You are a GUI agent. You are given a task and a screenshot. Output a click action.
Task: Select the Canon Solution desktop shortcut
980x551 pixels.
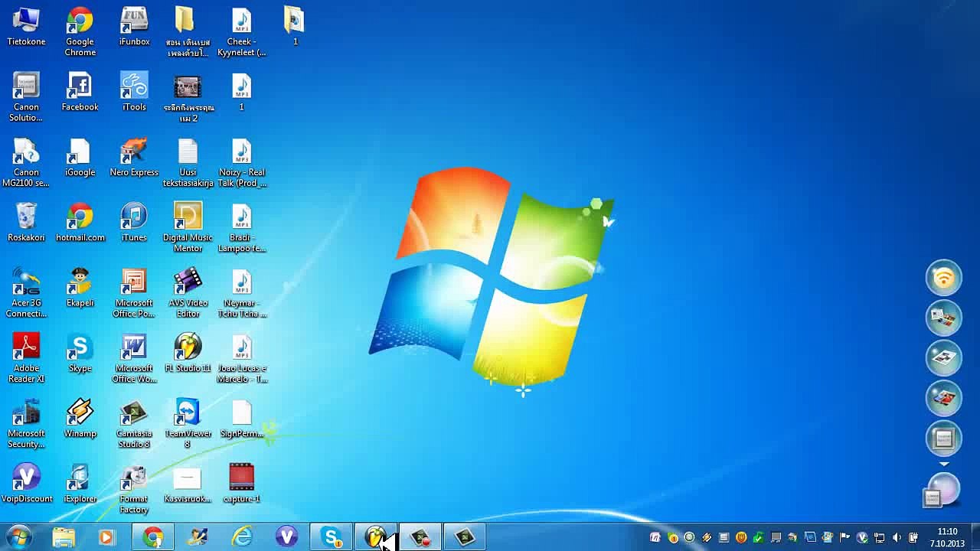[26, 97]
